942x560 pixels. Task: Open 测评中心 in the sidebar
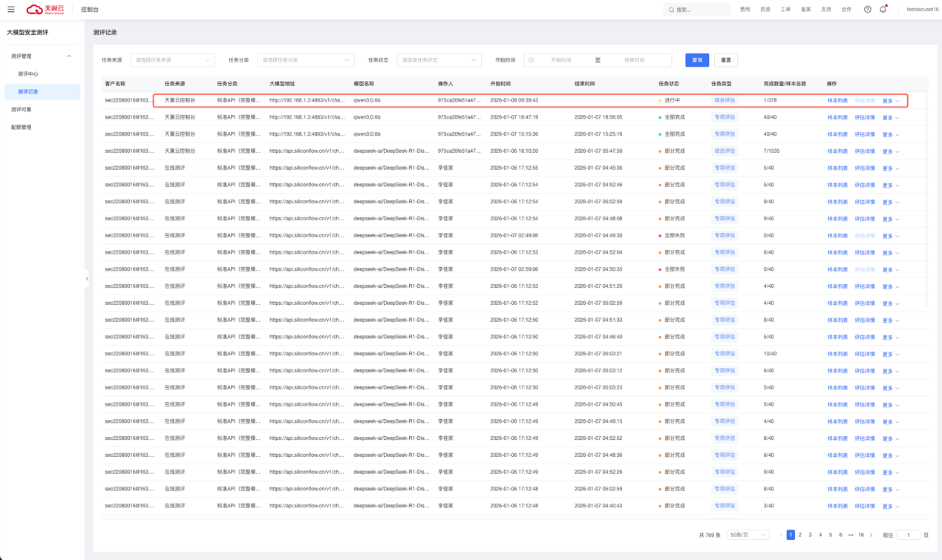[28, 74]
